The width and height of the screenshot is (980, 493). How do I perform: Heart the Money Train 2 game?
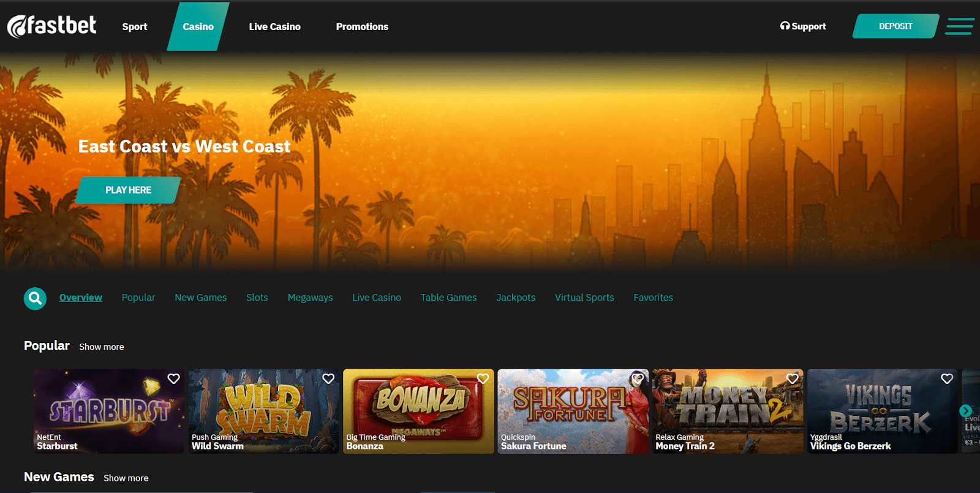click(792, 378)
